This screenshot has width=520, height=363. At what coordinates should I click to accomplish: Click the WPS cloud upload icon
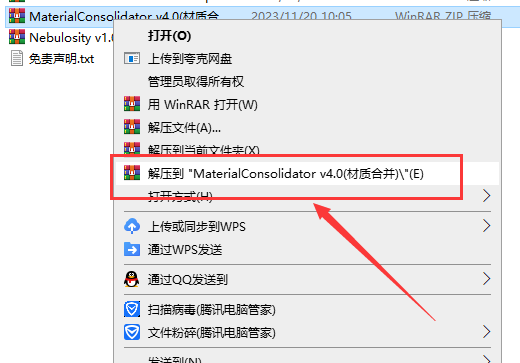132,226
